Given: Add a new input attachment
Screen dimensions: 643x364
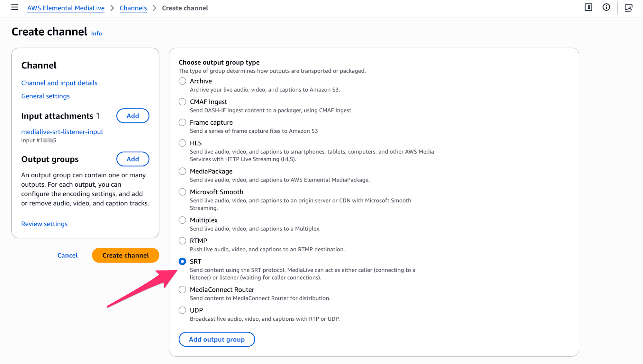Looking at the screenshot, I should pos(133,116).
